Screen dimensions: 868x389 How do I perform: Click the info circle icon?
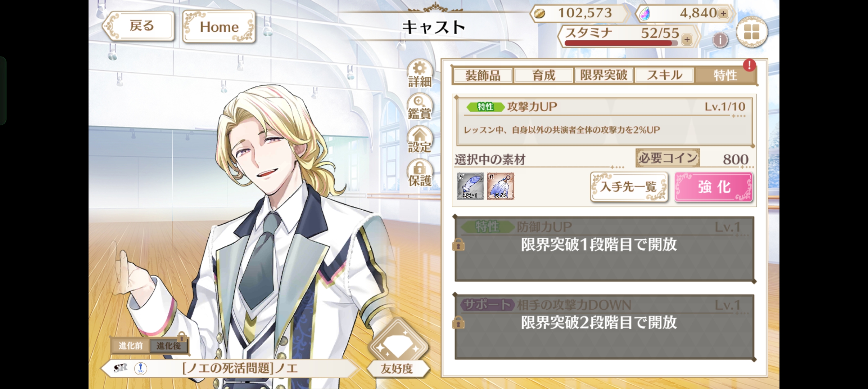coord(720,40)
